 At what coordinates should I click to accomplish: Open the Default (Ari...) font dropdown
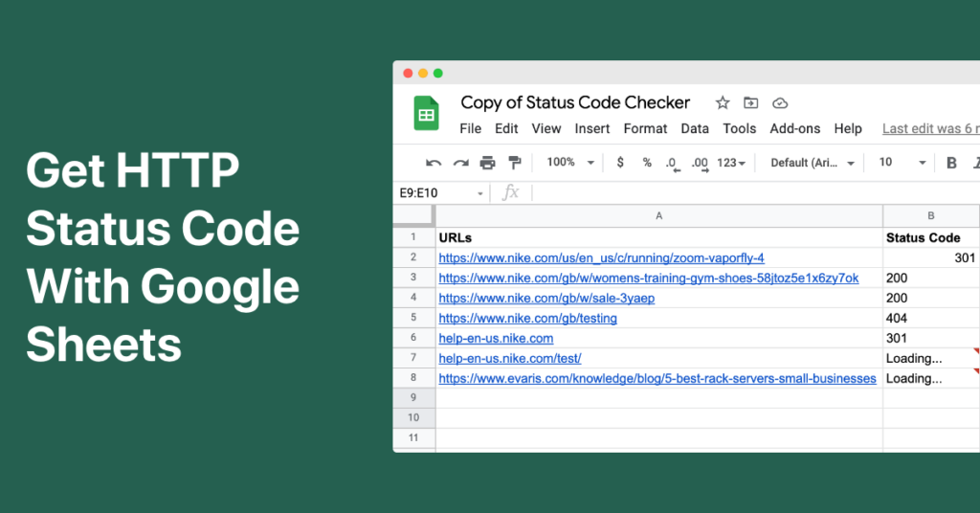pyautogui.click(x=812, y=163)
